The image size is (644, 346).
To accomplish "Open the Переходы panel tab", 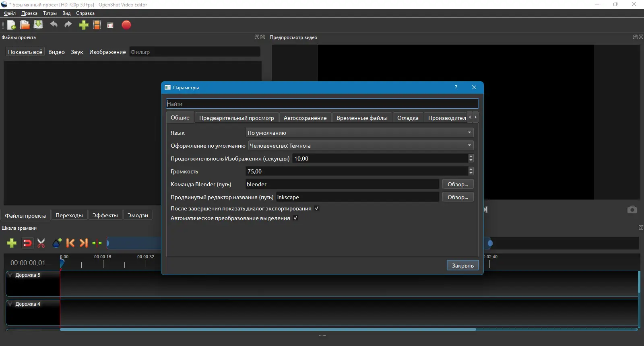I will pos(69,215).
